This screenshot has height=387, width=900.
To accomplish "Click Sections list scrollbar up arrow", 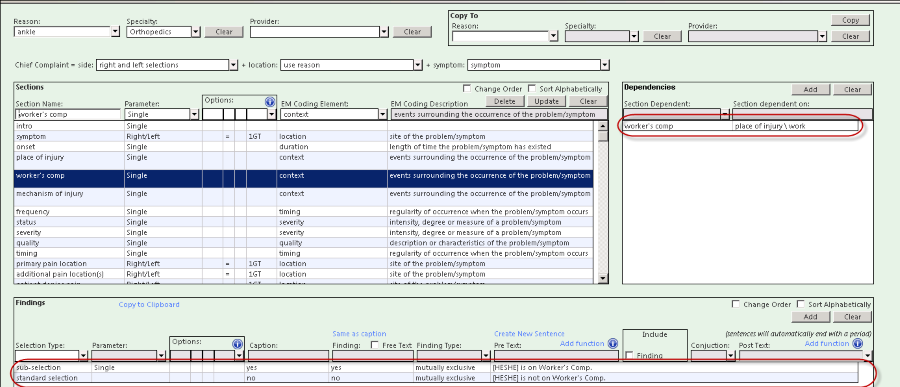I will [603, 126].
